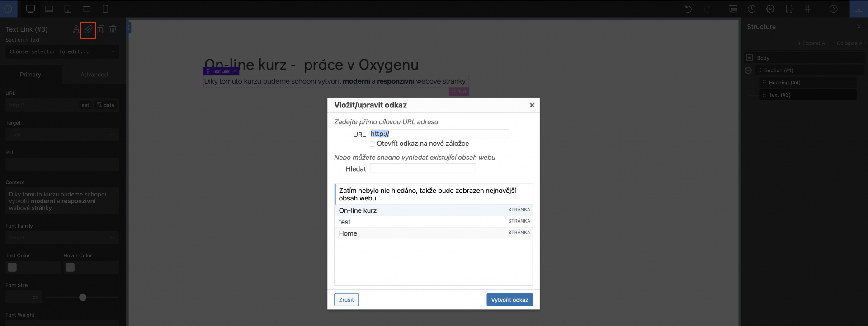This screenshot has height=326, width=868.
Task: Save the page with download icon
Action: point(859,9)
